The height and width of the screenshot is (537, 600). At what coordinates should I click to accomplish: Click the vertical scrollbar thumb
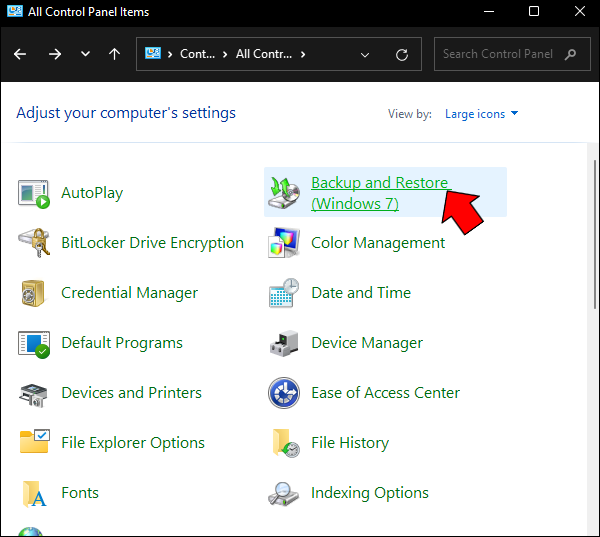click(593, 300)
